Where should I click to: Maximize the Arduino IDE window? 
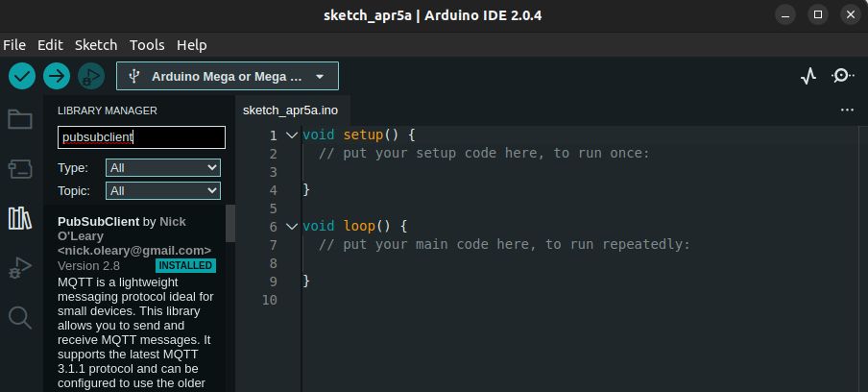pyautogui.click(x=818, y=15)
